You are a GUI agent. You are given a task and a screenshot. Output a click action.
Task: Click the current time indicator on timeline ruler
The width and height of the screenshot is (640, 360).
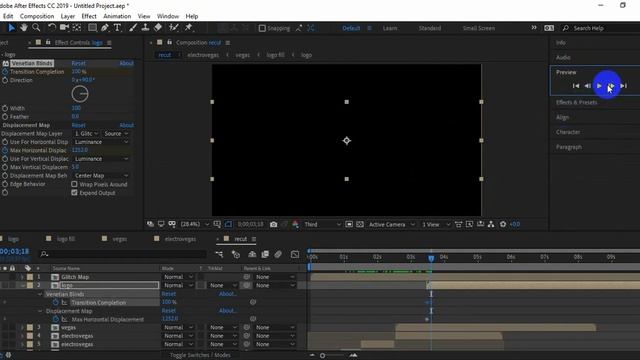(431, 258)
